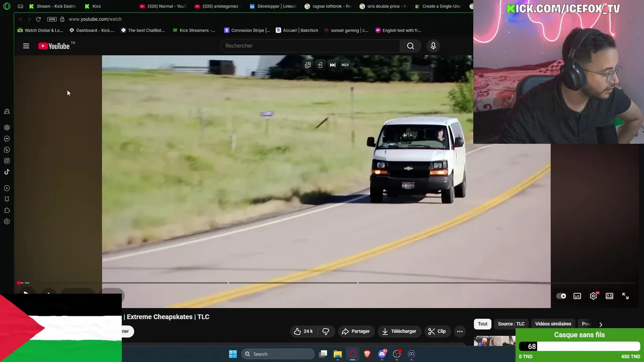This screenshot has width=644, height=362.
Task: Toggle subtitles in the video player
Action: click(x=577, y=296)
